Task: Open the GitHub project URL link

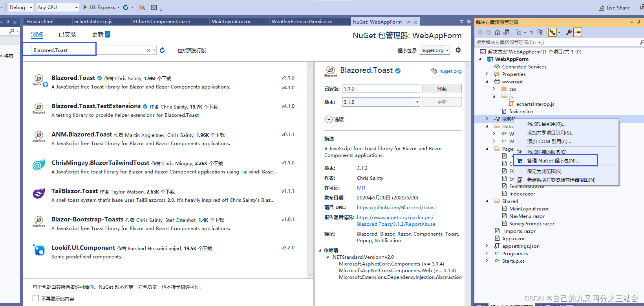Action: click(x=396, y=208)
